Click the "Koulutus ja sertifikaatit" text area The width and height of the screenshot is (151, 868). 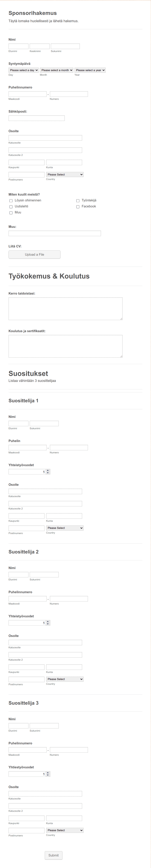click(66, 346)
